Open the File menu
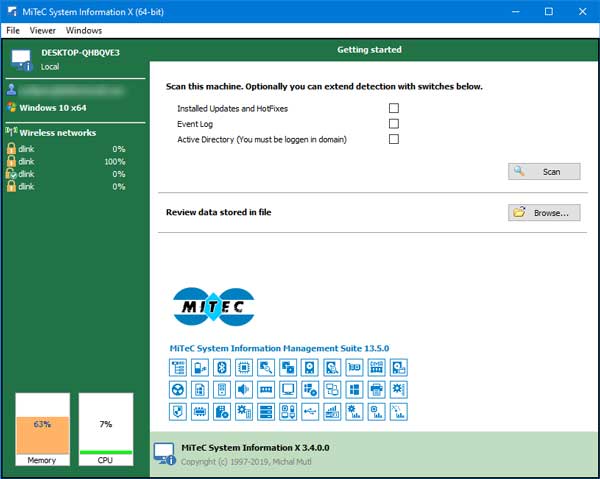 (x=13, y=31)
